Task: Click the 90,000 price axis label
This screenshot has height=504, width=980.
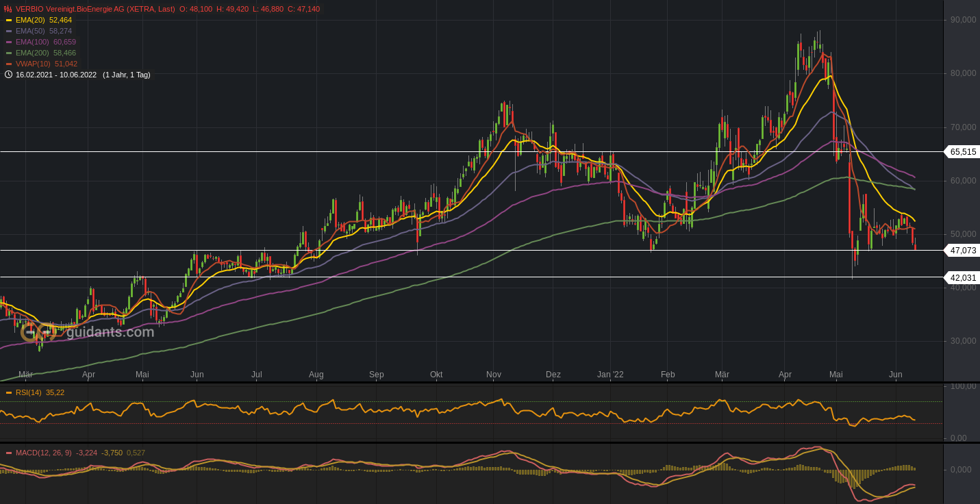Action: 964,20
